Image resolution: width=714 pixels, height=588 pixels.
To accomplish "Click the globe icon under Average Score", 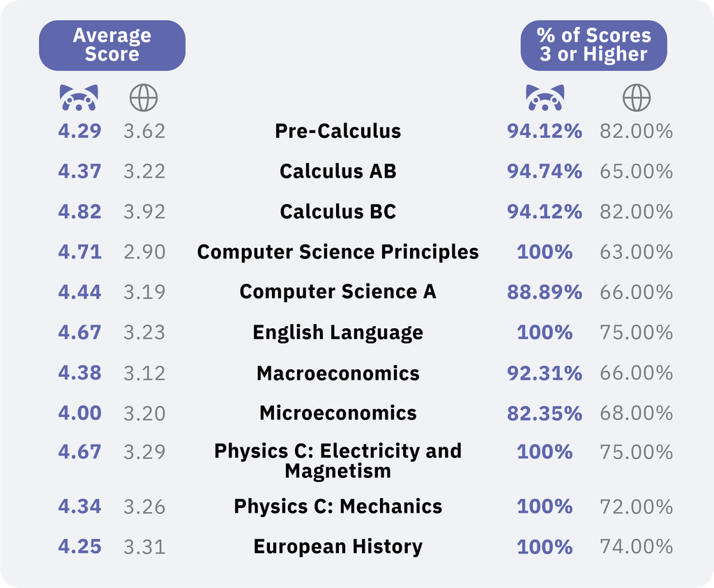I will 144,98.
